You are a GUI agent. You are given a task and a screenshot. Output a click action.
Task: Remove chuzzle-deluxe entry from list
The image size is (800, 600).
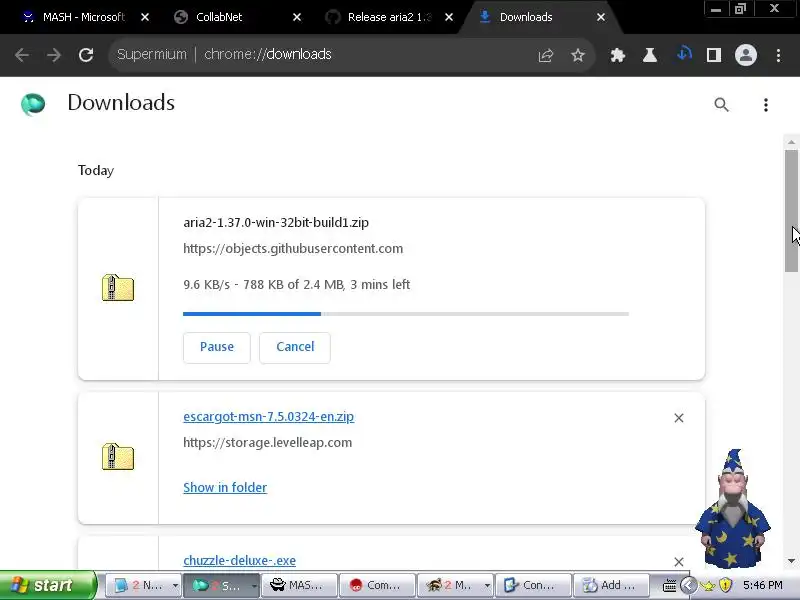[679, 562]
